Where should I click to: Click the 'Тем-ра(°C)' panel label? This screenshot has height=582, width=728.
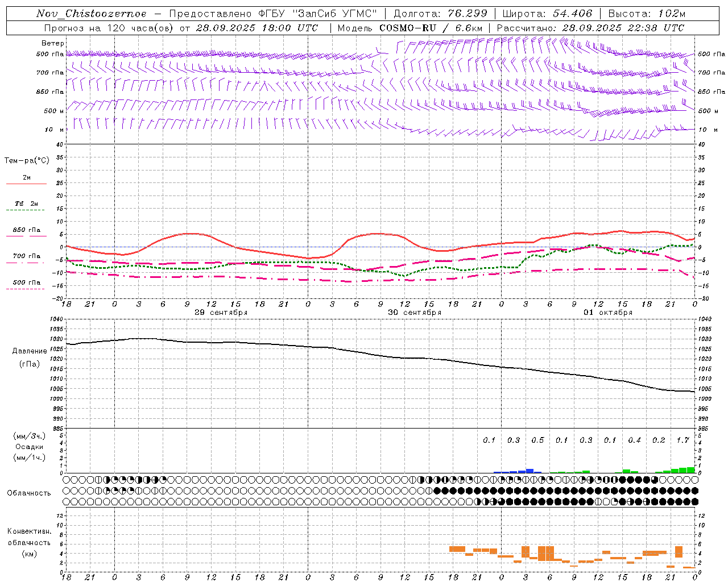coord(27,161)
